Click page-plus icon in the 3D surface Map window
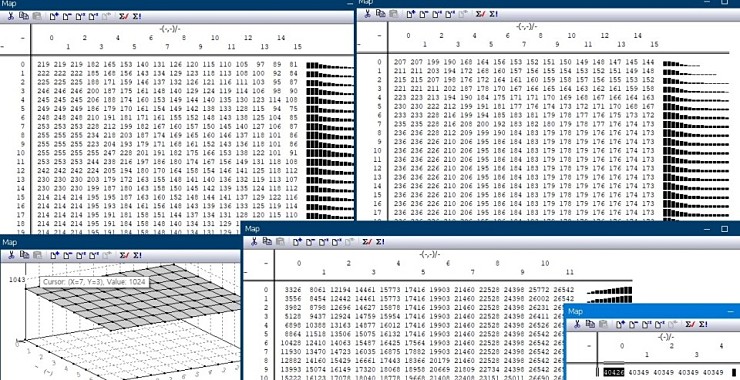The height and width of the screenshot is (380, 740). click(54, 255)
